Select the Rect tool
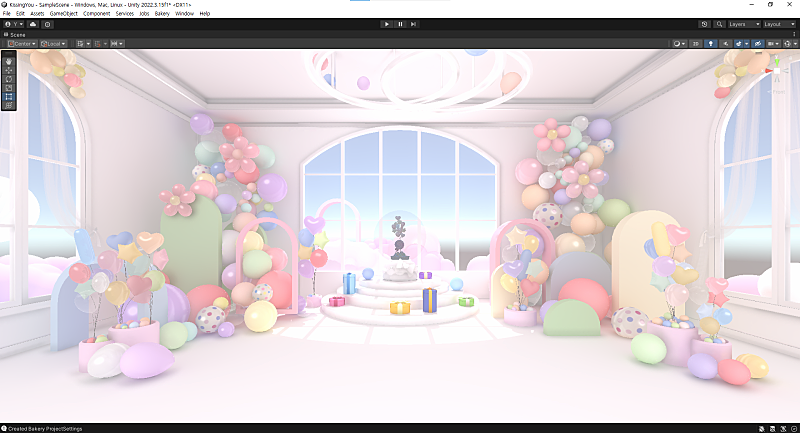Viewport: 800px width, 433px height. tap(9, 97)
